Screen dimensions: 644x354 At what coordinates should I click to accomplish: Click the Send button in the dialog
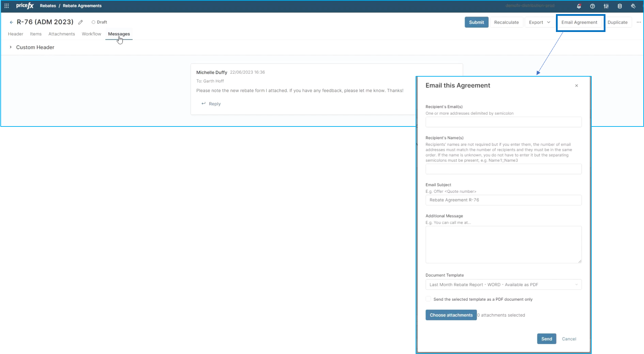(546, 339)
